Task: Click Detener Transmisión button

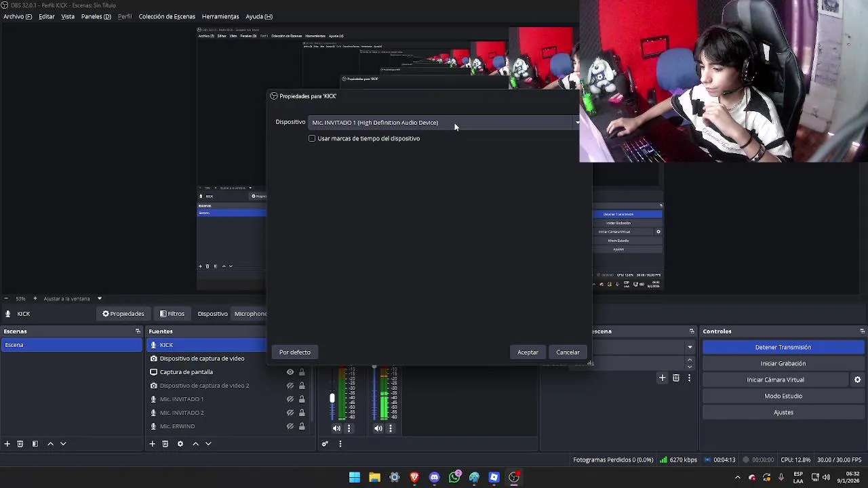Action: [783, 347]
